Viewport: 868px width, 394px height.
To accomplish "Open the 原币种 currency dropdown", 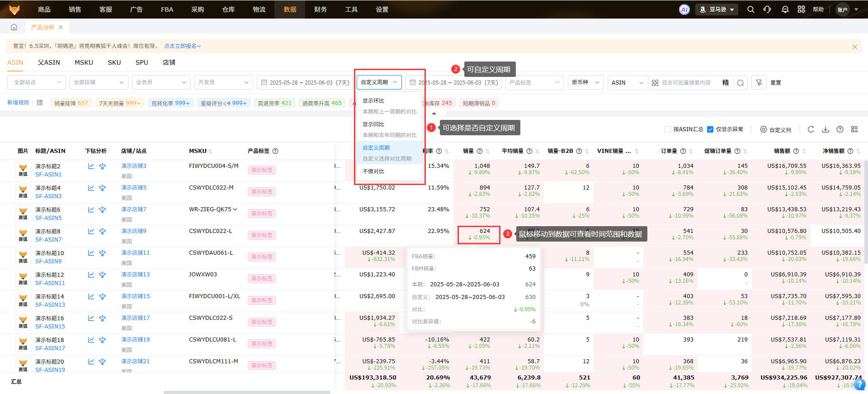I will [x=585, y=82].
